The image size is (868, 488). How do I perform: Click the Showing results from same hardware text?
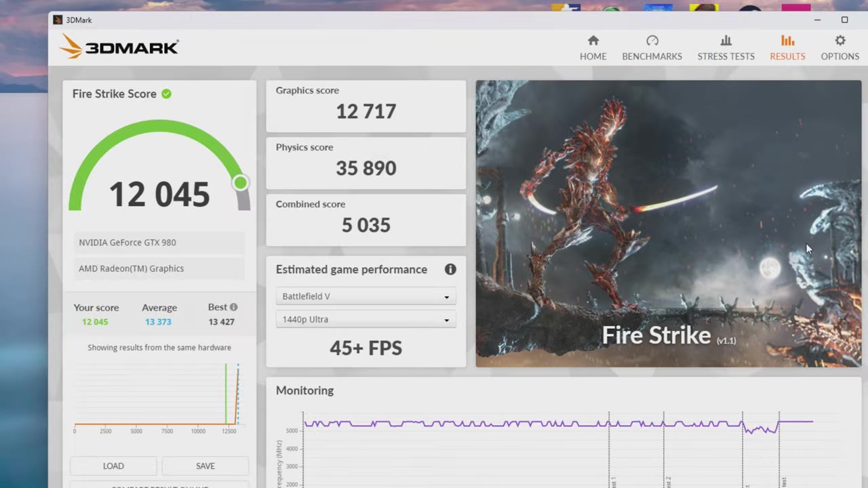pyautogui.click(x=159, y=348)
